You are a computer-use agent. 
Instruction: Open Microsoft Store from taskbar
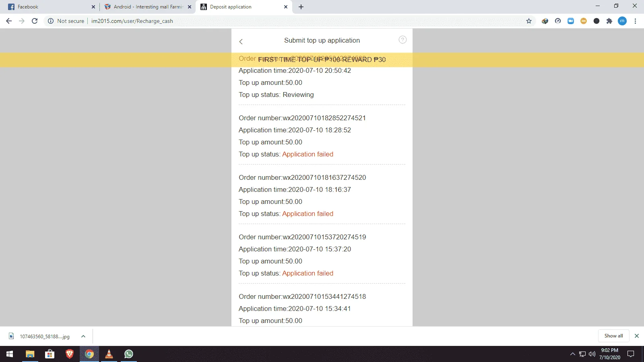tap(50, 354)
